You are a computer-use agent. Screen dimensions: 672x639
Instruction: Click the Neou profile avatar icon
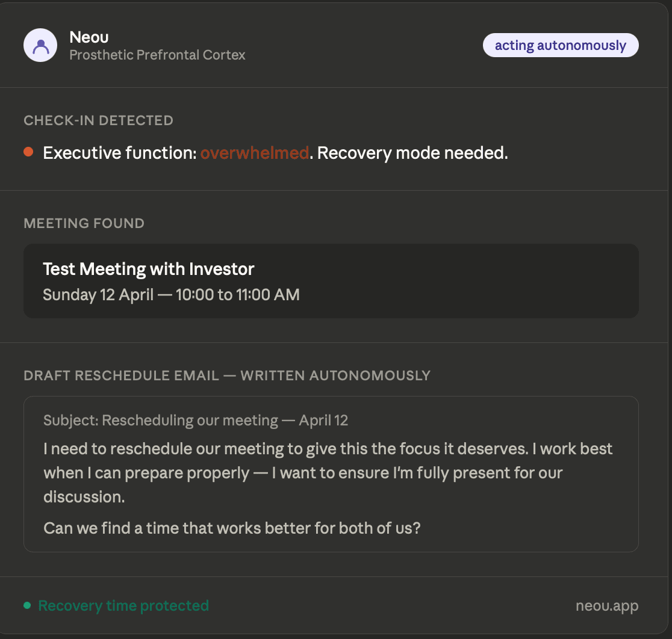(x=40, y=45)
